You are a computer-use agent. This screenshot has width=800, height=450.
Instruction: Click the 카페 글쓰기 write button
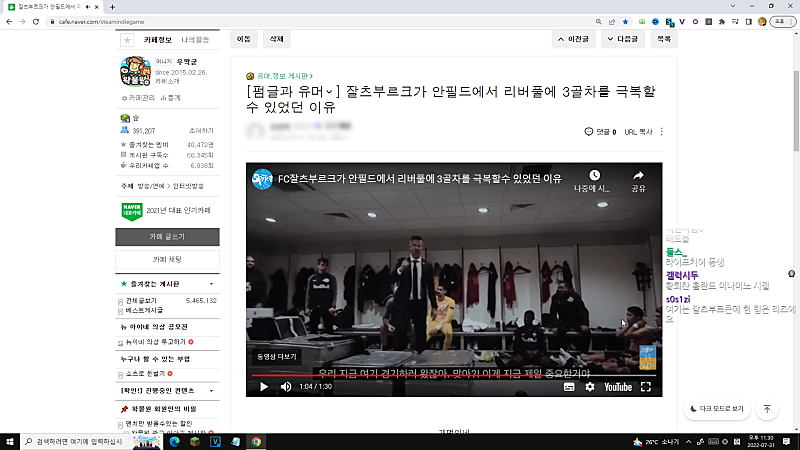pos(167,237)
